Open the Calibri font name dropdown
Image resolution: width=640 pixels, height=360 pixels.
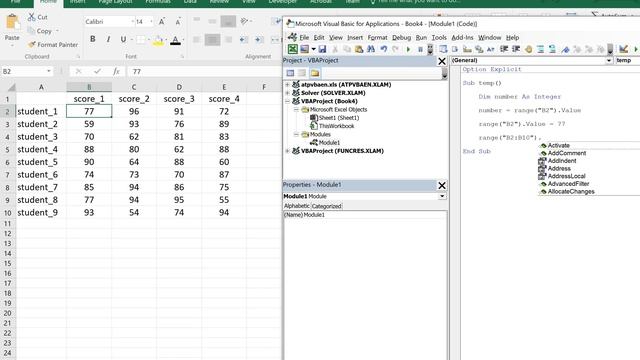coord(132,22)
